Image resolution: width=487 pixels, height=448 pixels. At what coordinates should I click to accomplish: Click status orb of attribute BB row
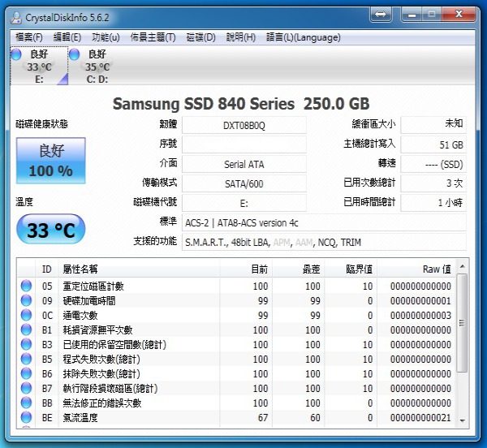[x=26, y=403]
